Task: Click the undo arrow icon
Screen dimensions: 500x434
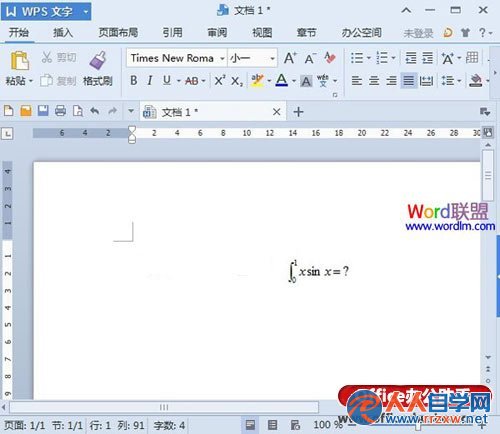Action: click(95, 110)
